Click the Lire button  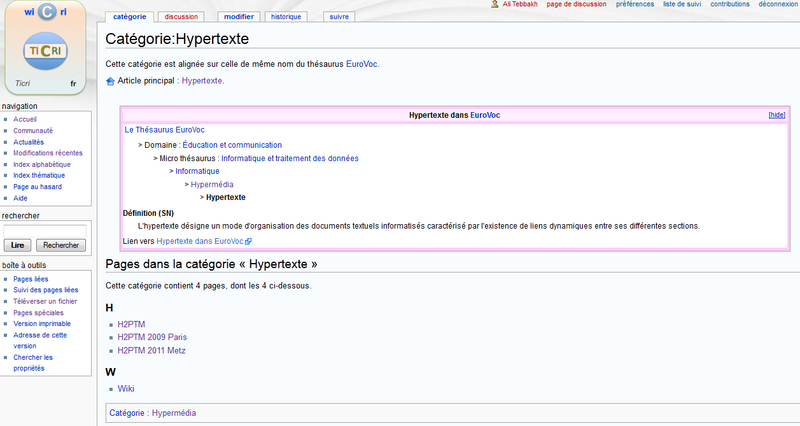[x=17, y=245]
